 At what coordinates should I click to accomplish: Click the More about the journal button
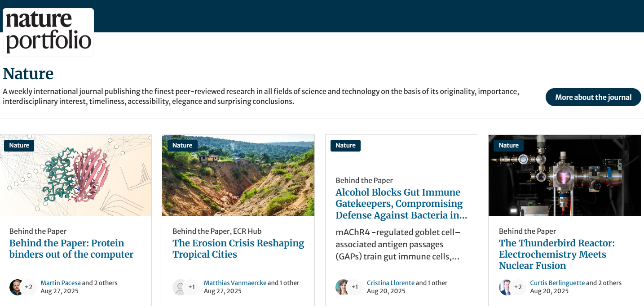[x=593, y=97]
